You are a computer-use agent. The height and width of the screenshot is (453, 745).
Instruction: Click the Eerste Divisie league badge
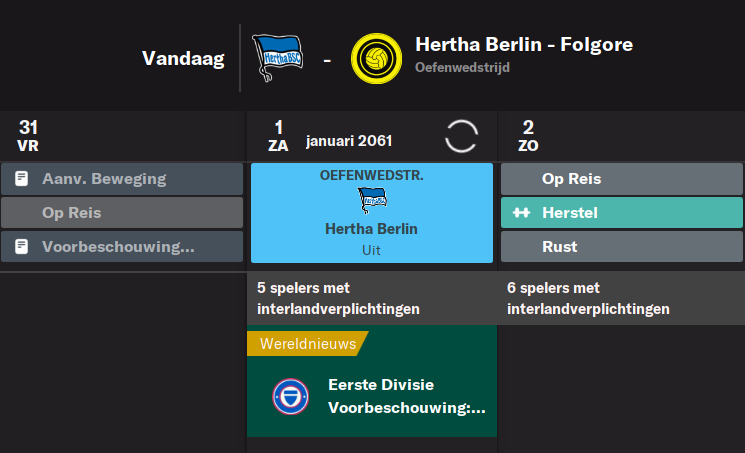290,396
